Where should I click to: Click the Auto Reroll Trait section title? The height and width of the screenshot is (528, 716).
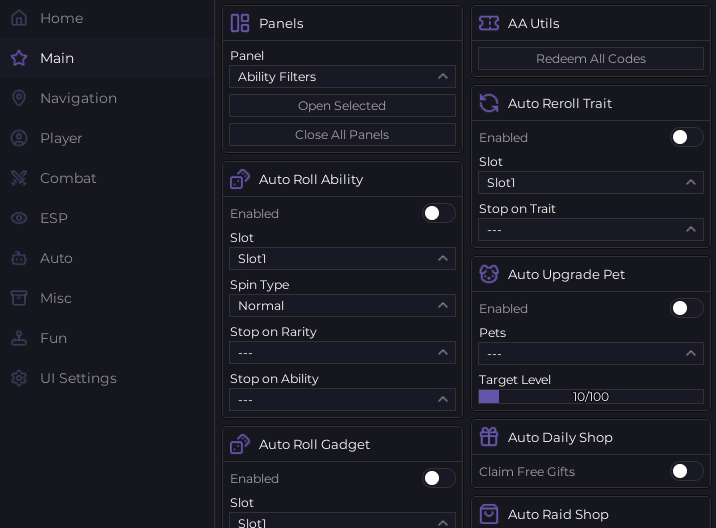click(560, 103)
